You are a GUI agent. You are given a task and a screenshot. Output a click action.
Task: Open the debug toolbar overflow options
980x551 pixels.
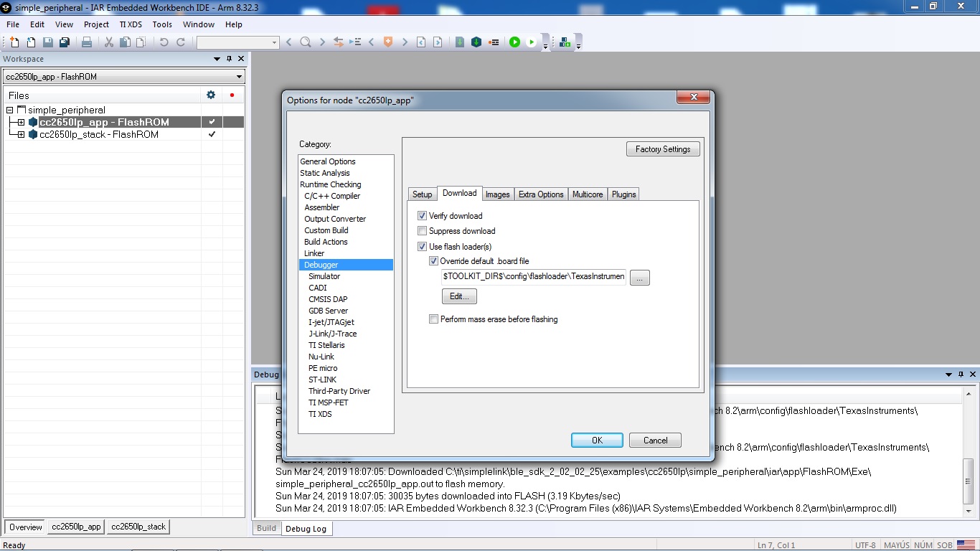coord(545,47)
